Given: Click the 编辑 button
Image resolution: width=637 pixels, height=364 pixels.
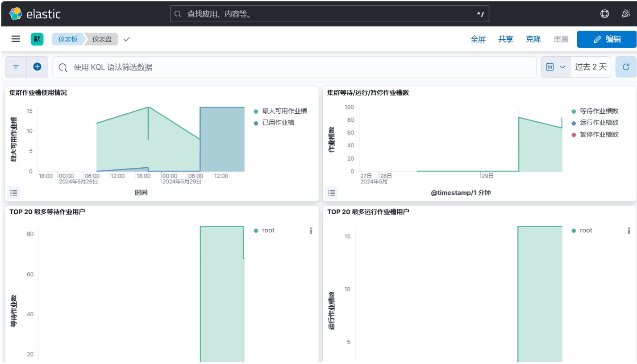Looking at the screenshot, I should pyautogui.click(x=606, y=39).
